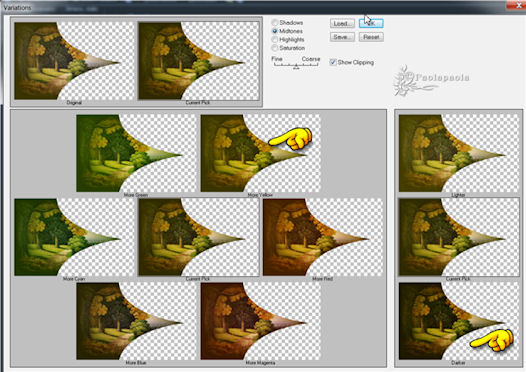
Task: Close the Variations dialog window
Action: click(516, 6)
